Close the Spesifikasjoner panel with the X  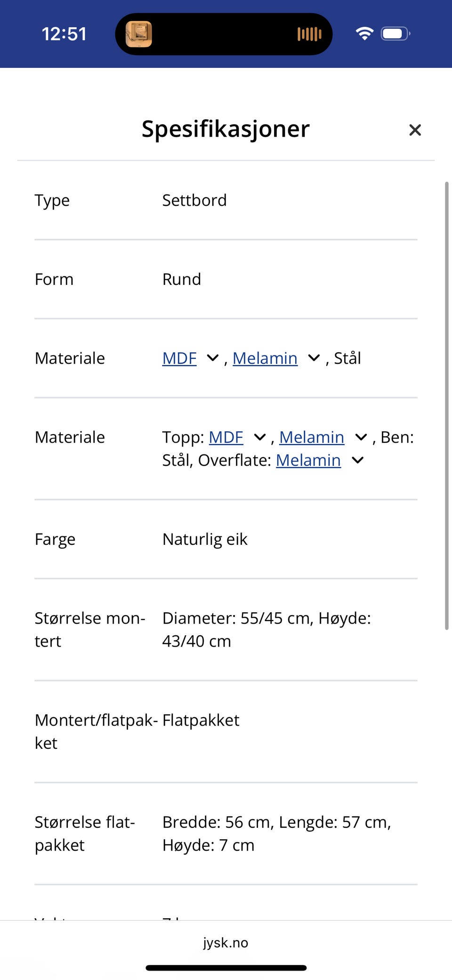click(x=415, y=130)
